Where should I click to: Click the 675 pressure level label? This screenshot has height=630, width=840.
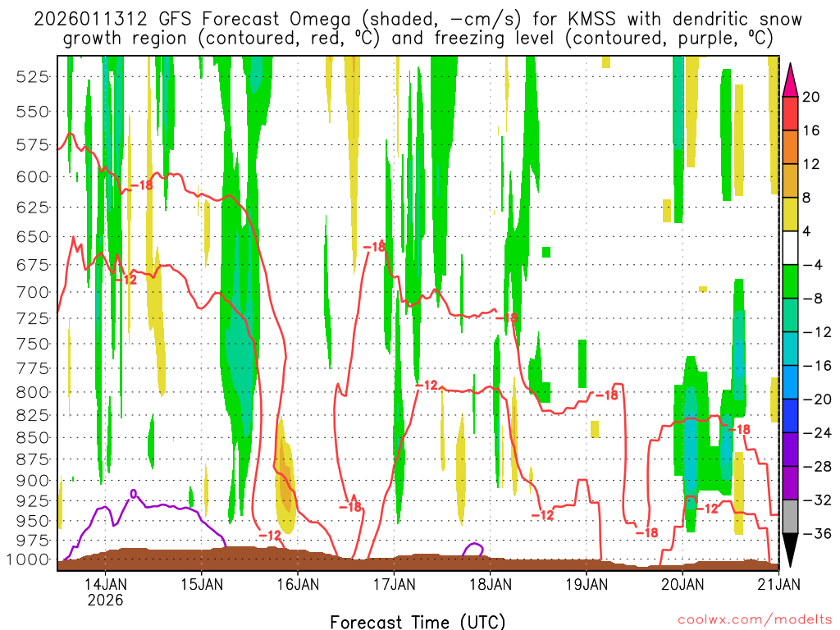coord(32,265)
